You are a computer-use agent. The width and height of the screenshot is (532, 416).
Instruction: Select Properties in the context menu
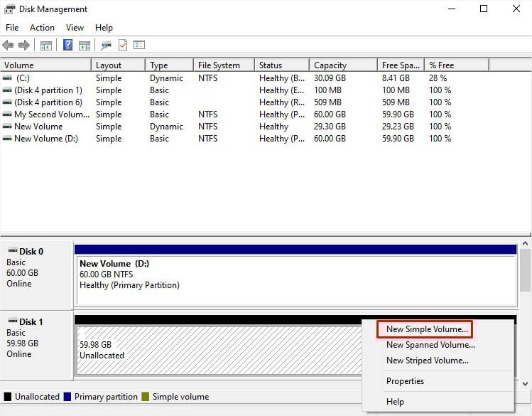[405, 381]
